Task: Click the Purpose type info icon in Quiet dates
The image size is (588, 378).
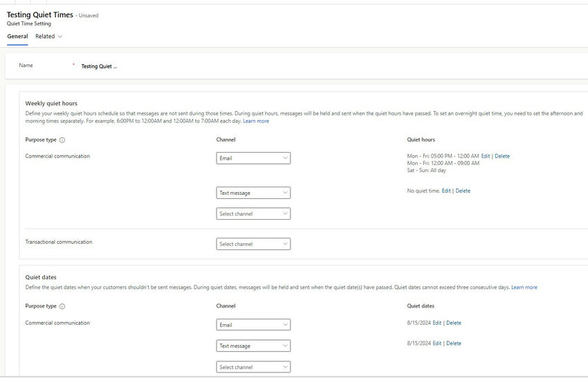Action: click(62, 306)
